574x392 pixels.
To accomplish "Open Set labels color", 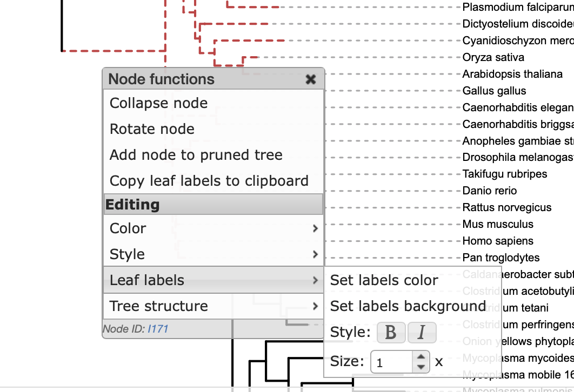I will 384,280.
